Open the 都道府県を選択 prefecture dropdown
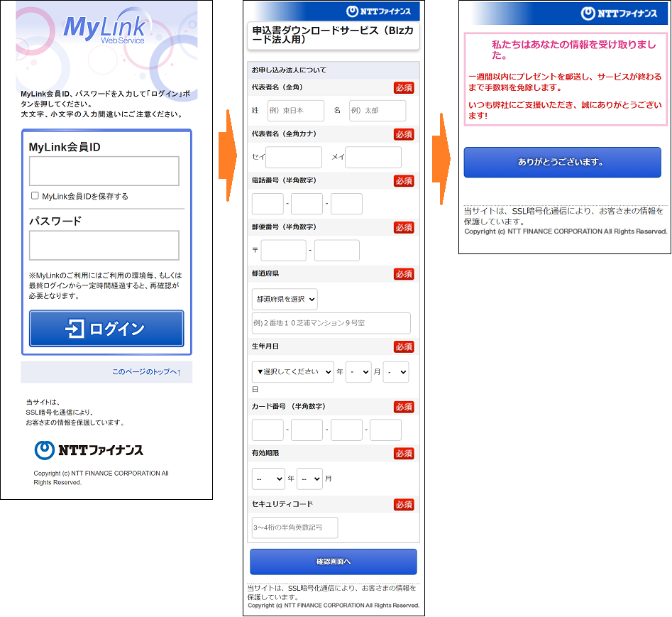Viewport: 672px width, 617px height. [284, 299]
